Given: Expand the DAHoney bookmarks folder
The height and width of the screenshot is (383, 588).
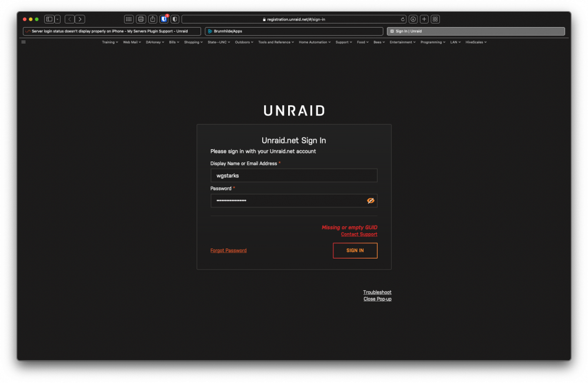Looking at the screenshot, I should (x=155, y=42).
